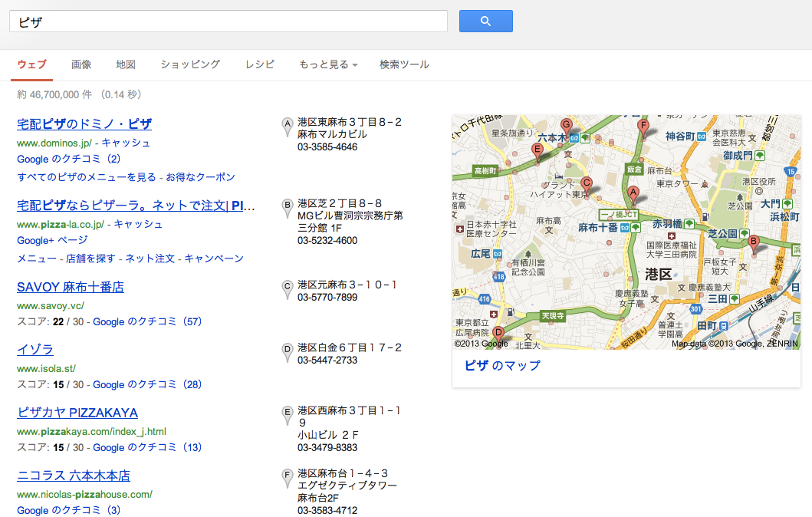Click the 03-3479-8383 phone number
The height and width of the screenshot is (517, 812).
[327, 448]
